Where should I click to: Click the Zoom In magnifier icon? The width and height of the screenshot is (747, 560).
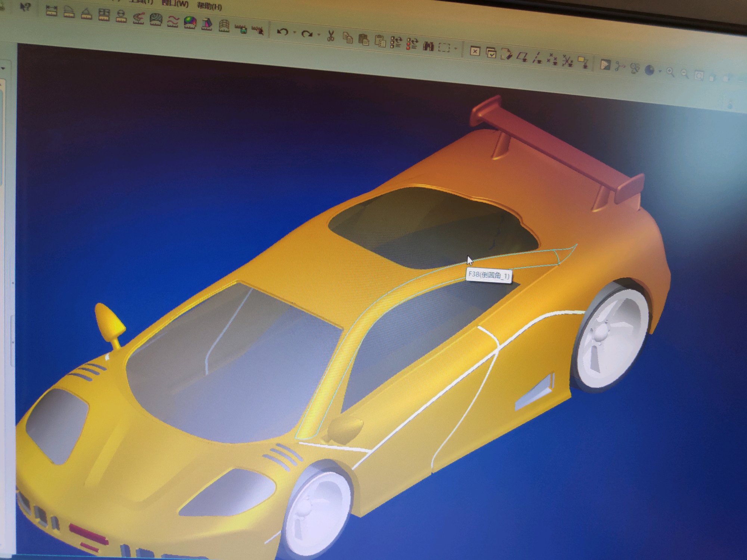click(670, 72)
